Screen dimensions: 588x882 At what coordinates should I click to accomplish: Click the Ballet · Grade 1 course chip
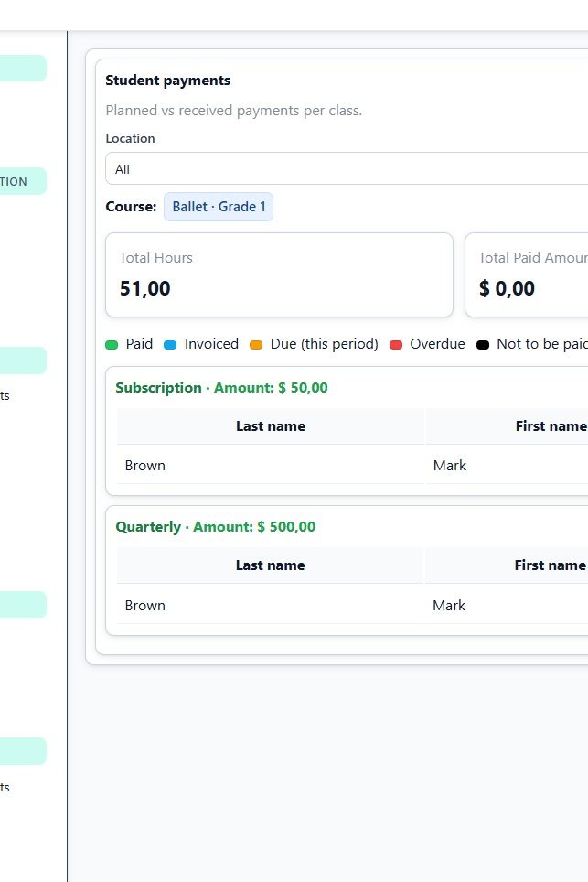219,207
